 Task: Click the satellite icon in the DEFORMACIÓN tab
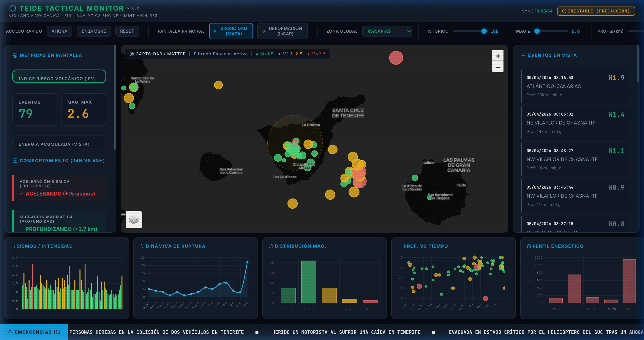[264, 31]
